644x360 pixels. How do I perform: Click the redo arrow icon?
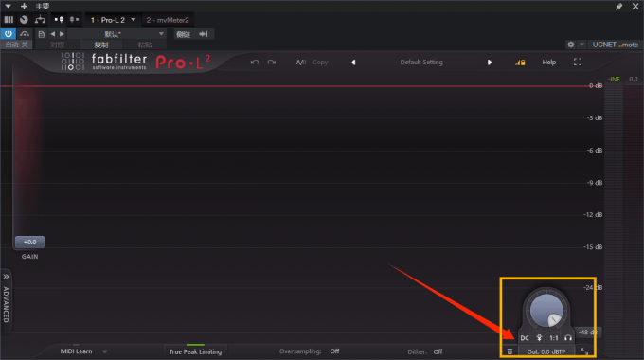pyautogui.click(x=272, y=63)
